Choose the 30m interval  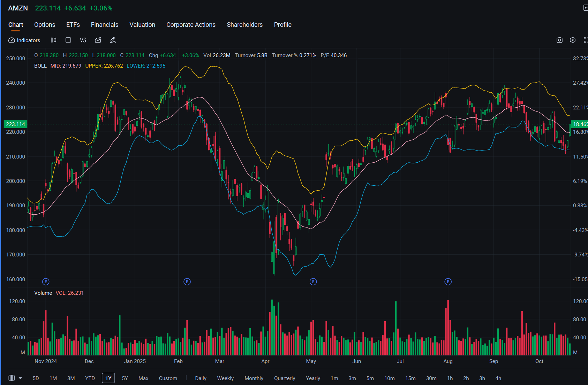coord(431,378)
